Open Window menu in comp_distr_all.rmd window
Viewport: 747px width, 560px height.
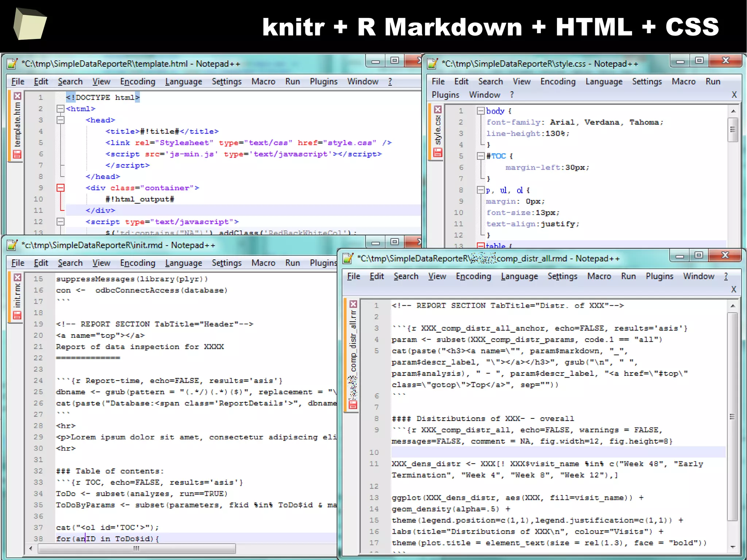pos(698,276)
